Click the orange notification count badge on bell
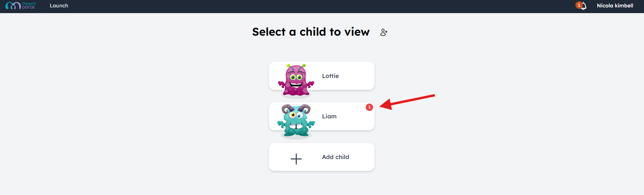Screen dimensions: 644x195 [x=579, y=5]
